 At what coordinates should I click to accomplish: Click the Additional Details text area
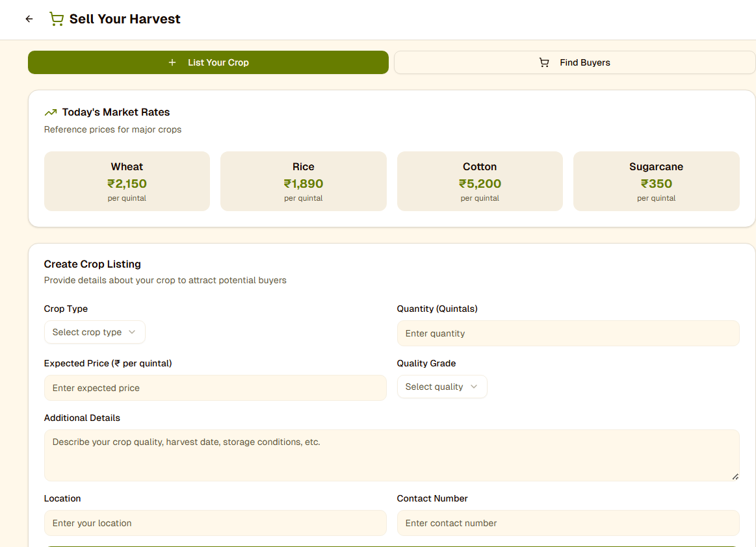click(x=391, y=455)
